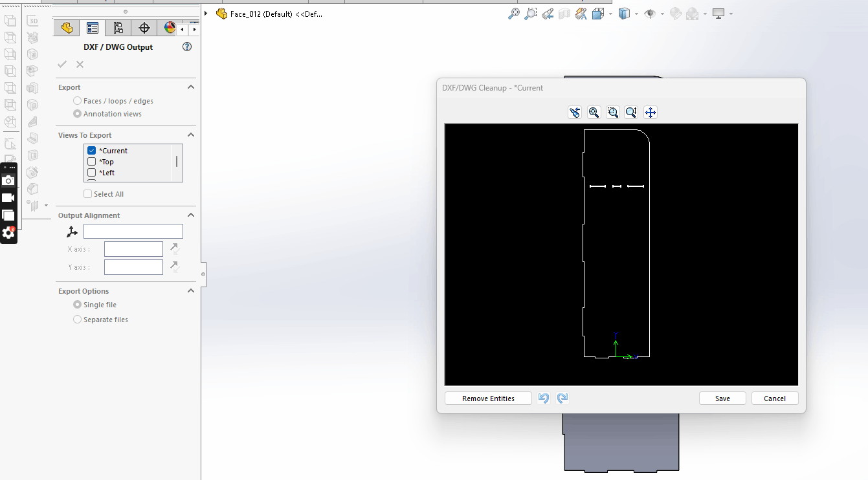
Task: Select Faces / loops / edges export option
Action: pos(78,101)
